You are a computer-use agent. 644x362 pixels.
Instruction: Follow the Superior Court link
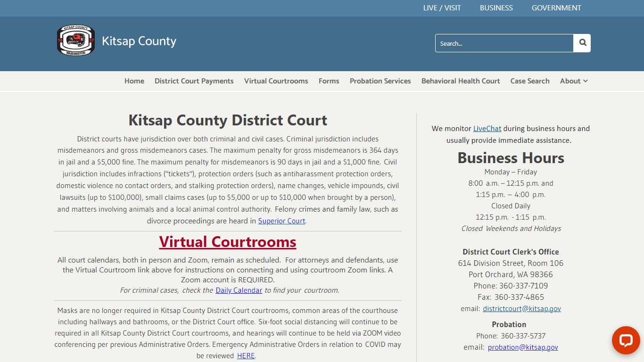coord(281,221)
